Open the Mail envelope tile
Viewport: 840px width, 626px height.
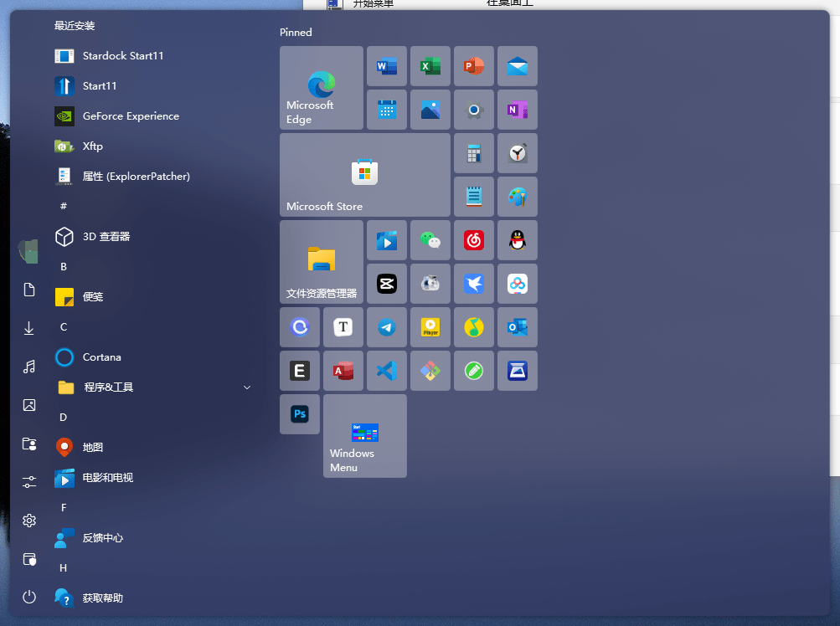(x=518, y=66)
